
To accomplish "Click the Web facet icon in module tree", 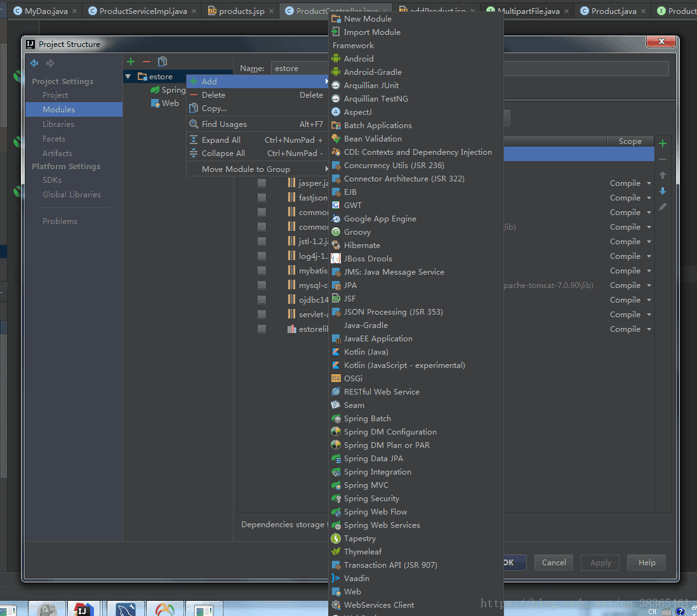I will (x=155, y=103).
